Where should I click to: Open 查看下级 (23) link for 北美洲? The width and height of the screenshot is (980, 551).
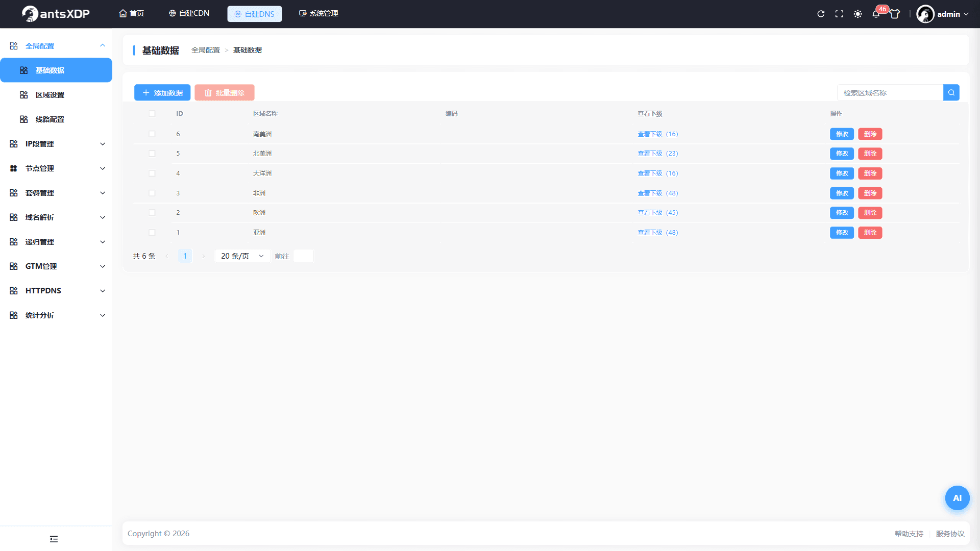[x=658, y=154]
